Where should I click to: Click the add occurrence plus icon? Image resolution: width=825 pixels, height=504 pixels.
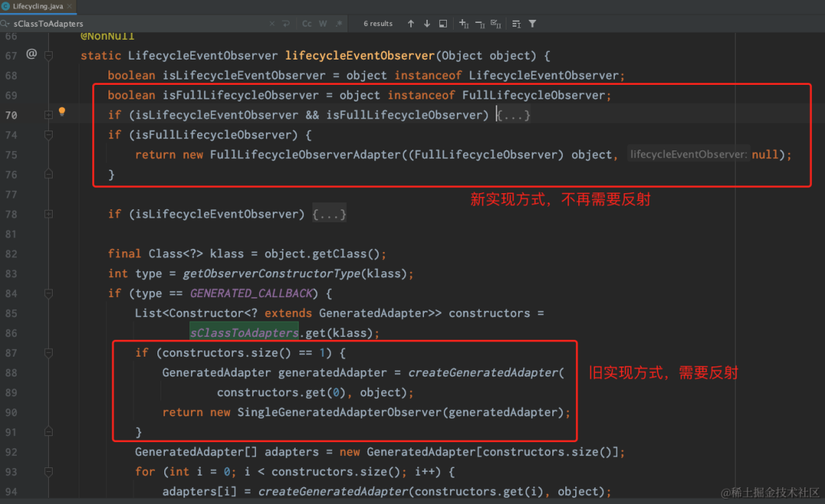[463, 24]
